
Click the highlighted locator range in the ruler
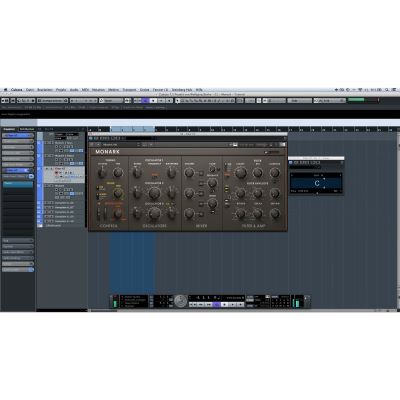[x=132, y=129]
